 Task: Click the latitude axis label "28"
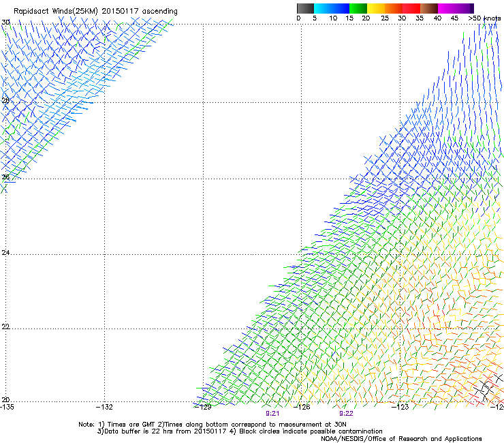point(5,100)
